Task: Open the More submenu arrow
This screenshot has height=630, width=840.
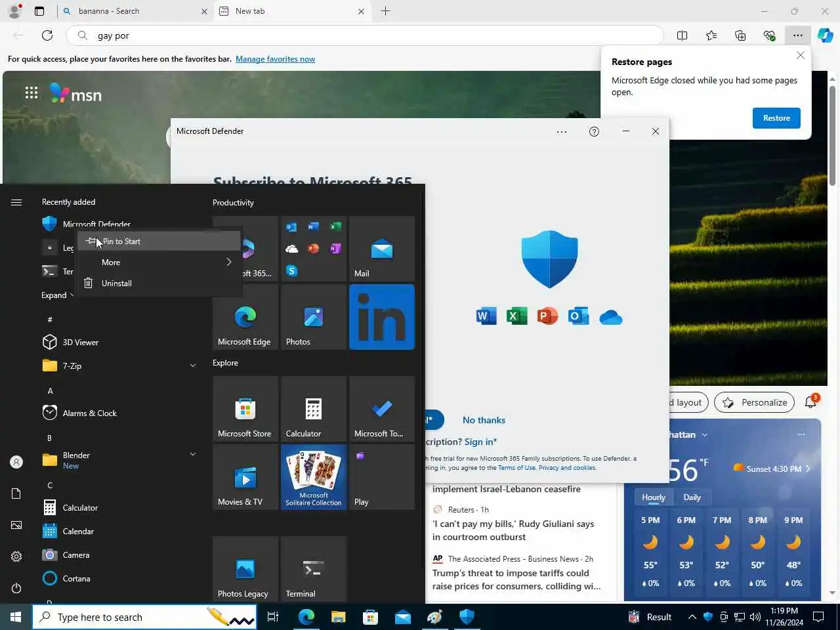Action: click(x=228, y=262)
